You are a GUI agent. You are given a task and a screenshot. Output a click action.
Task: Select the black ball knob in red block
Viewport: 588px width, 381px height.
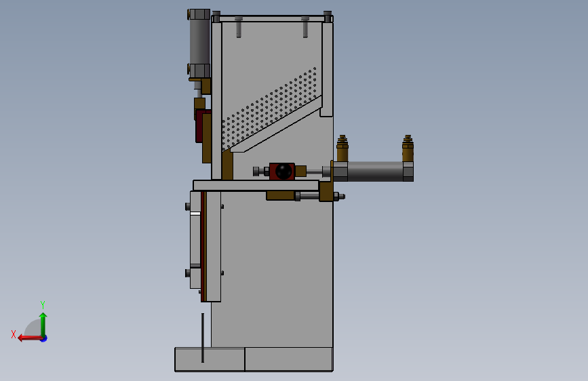coord(283,172)
